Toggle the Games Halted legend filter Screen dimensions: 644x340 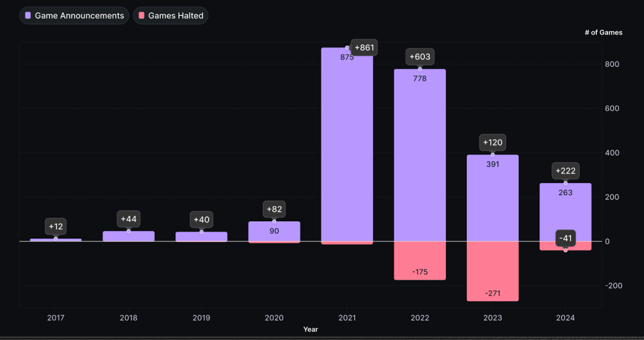tap(171, 16)
